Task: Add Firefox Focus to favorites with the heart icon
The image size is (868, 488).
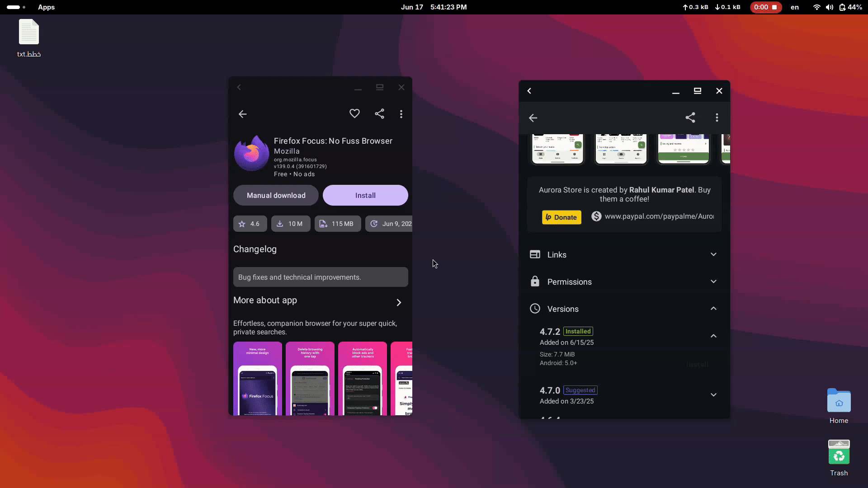Action: pos(354,114)
